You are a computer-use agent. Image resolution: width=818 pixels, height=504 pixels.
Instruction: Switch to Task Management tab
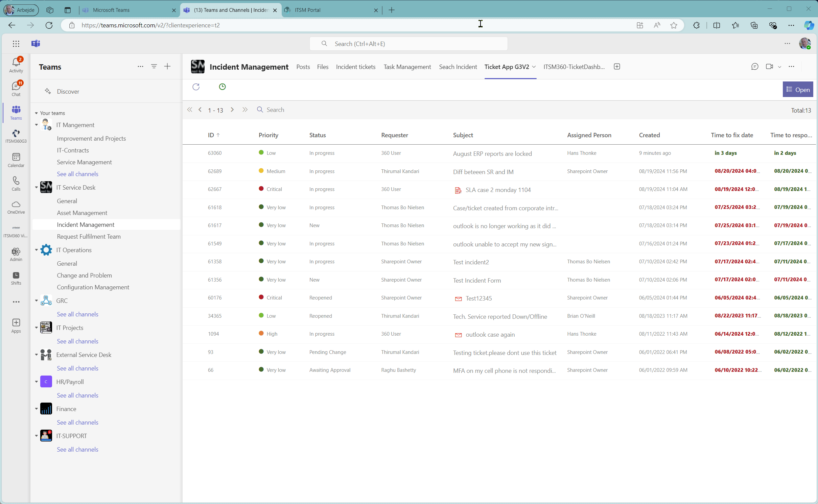[407, 67]
